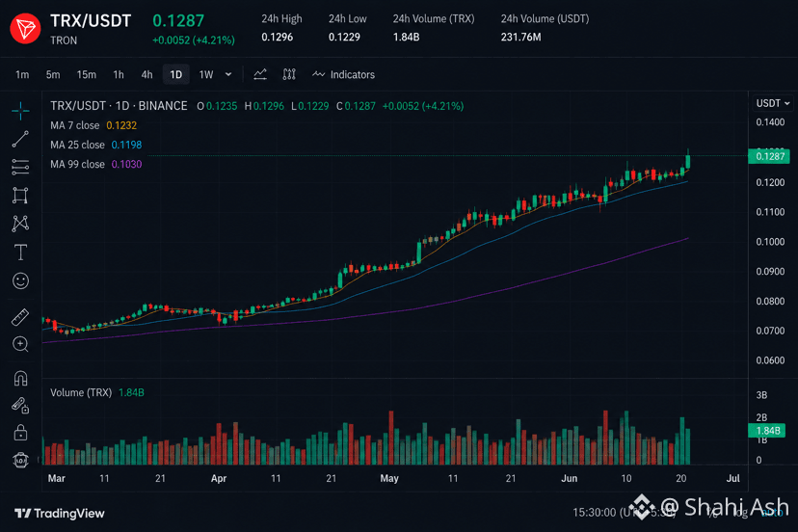
Task: Hide all drawings with bottom sidebar icon
Action: [x=20, y=461]
